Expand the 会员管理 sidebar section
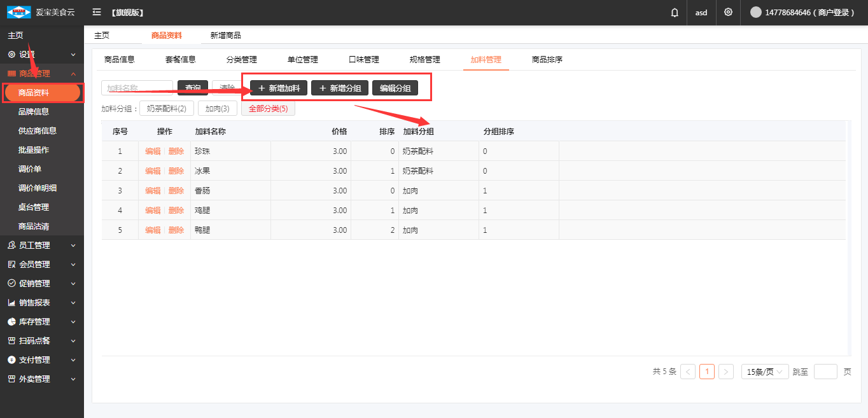 (41, 265)
